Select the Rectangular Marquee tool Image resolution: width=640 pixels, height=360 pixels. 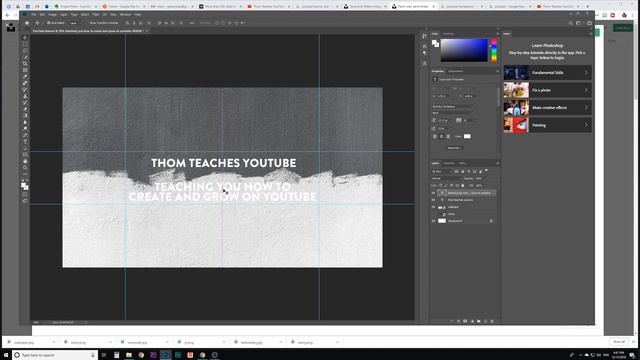25,44
